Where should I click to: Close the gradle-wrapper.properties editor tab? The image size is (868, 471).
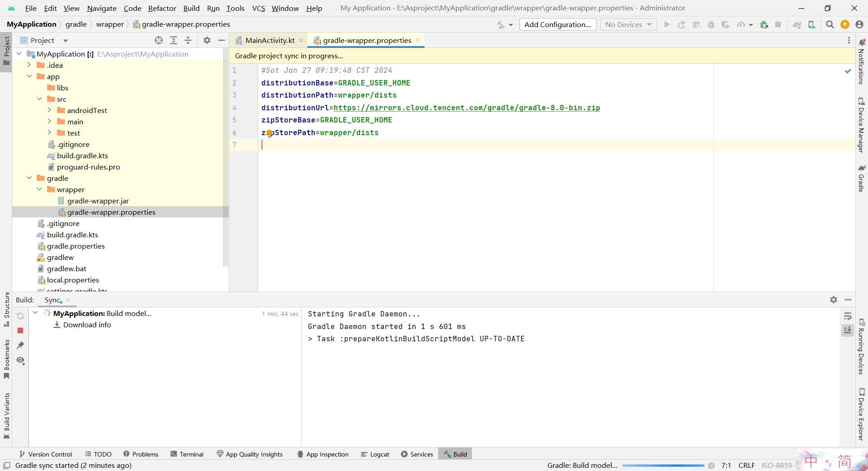pos(418,40)
